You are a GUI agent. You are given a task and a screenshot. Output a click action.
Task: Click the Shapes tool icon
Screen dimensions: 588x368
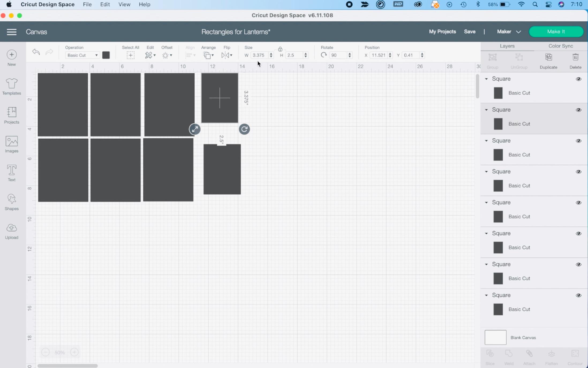pyautogui.click(x=12, y=202)
